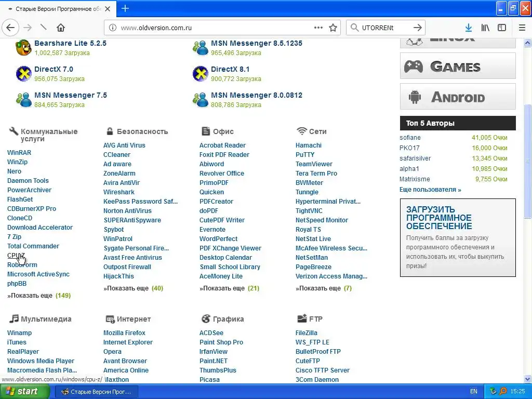The width and height of the screenshot is (532, 399).
Task: Open the Cisco TFTP Server link
Action: point(322,370)
